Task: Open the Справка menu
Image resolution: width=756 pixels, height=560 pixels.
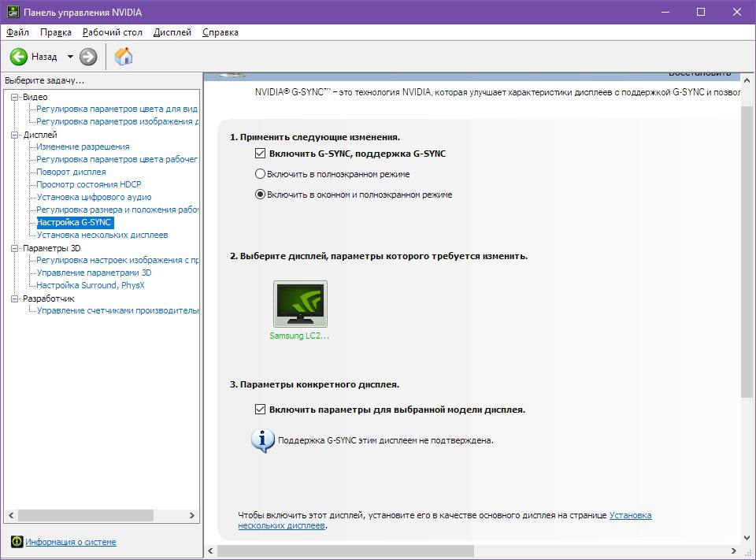Action: (x=220, y=32)
